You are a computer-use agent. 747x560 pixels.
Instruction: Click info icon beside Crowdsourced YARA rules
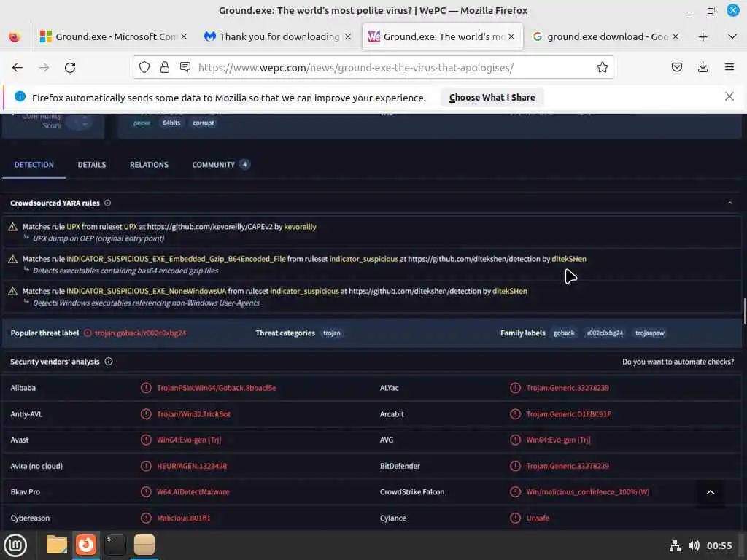(x=108, y=203)
